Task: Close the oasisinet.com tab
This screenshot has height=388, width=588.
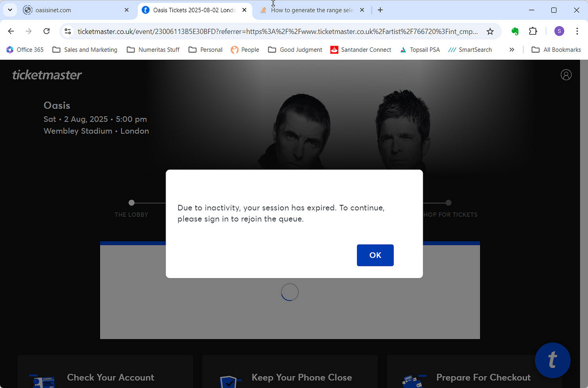Action: [126, 10]
